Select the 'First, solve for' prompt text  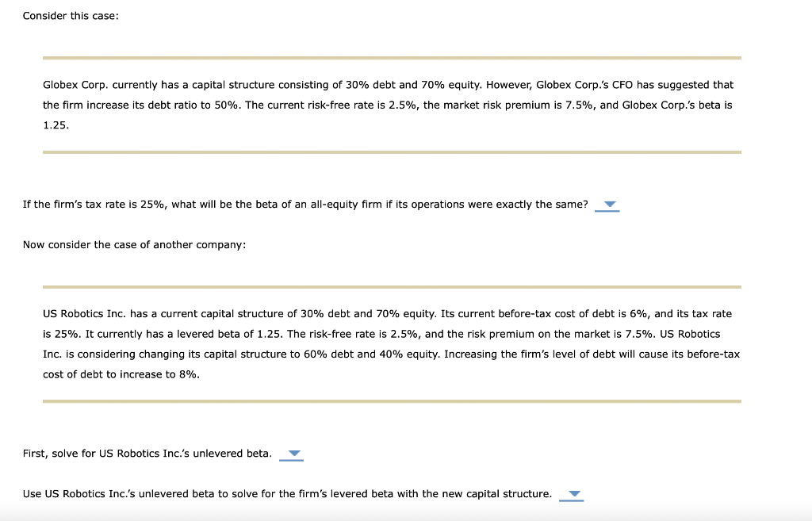click(146, 453)
